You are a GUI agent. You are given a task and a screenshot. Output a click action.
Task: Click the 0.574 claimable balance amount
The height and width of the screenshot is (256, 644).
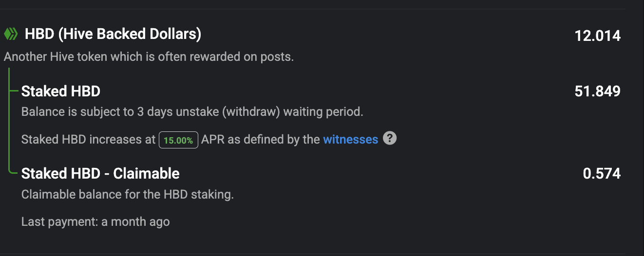(x=602, y=173)
